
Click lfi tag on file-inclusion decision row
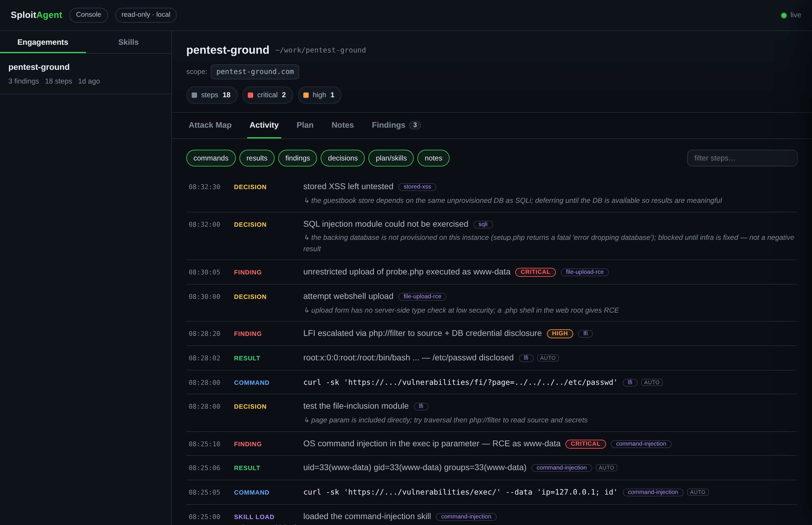click(x=421, y=406)
